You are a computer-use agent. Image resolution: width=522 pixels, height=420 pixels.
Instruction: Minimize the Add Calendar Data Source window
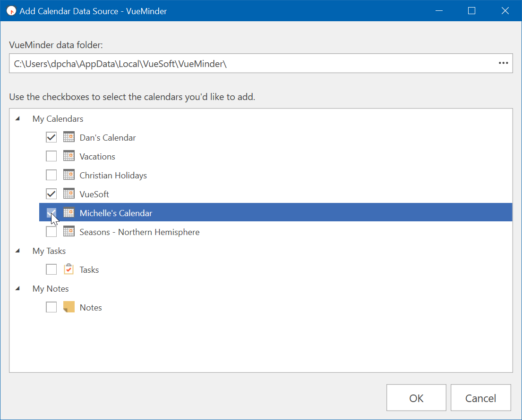pos(439,11)
